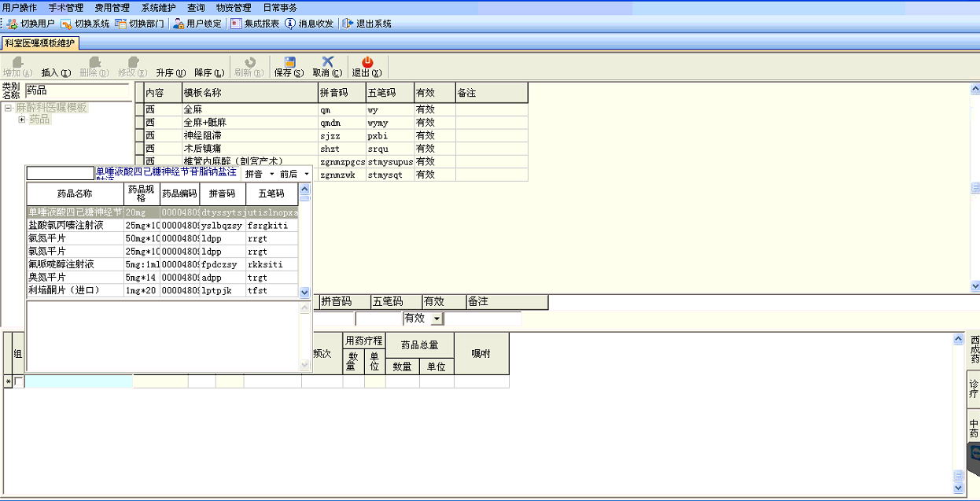
Task: Click the 嘱咐 column header
Action: coord(481,354)
